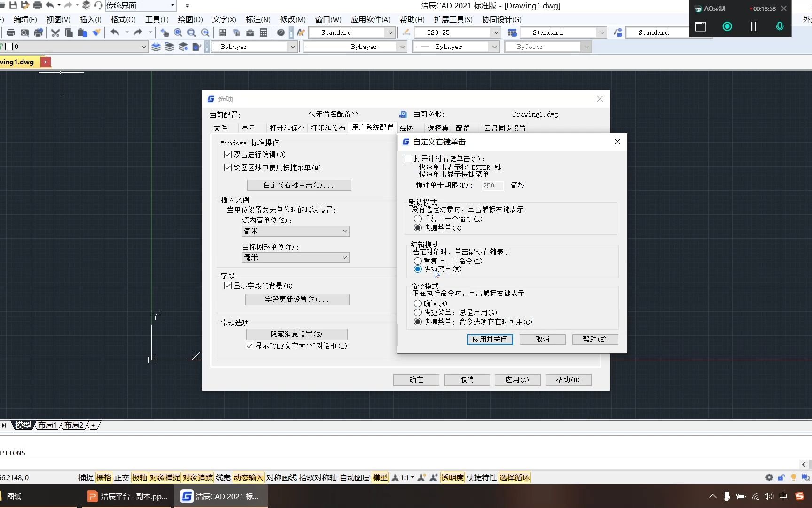Screen dimensions: 812x508
Task: Enable the timed right-click checkbox
Action: [x=408, y=159]
